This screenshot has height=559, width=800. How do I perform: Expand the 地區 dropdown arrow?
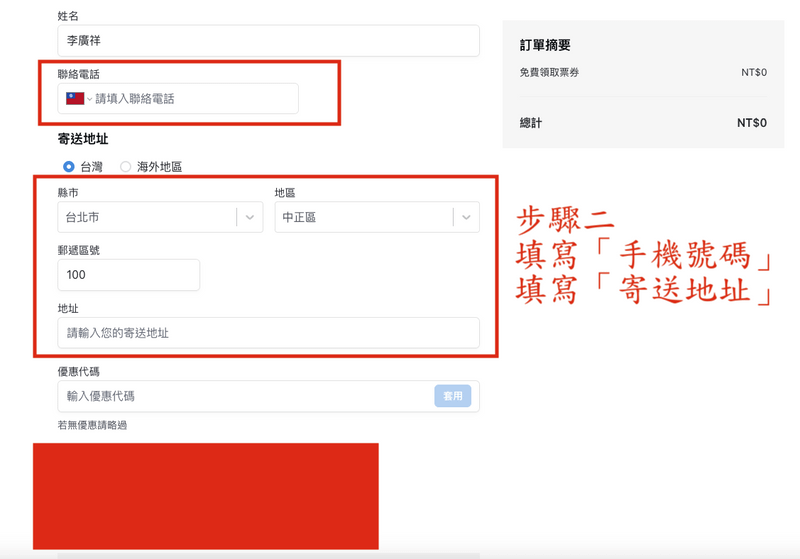(466, 217)
